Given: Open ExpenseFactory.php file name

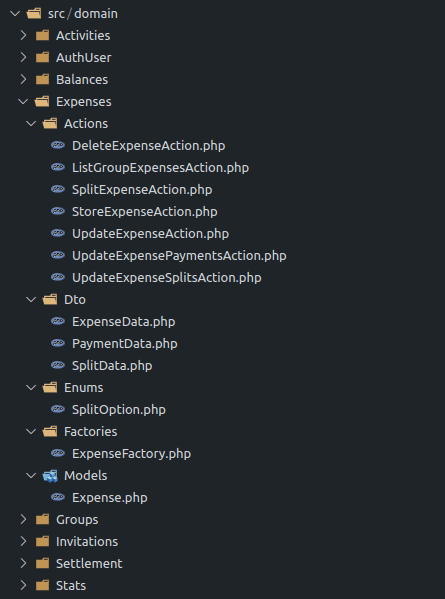Looking at the screenshot, I should [x=131, y=454].
